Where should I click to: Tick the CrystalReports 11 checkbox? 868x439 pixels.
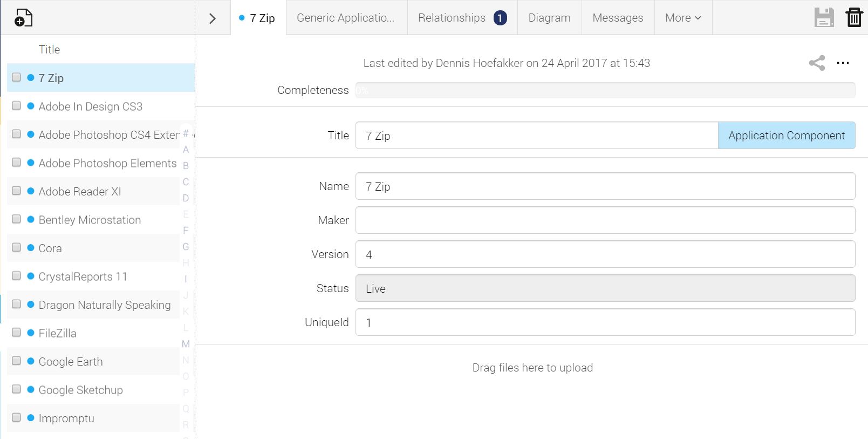(17, 276)
